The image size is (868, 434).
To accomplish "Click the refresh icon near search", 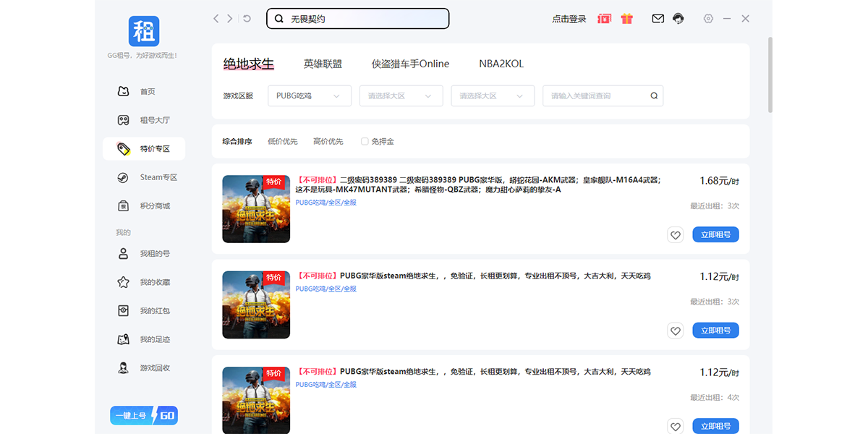I will click(x=247, y=19).
